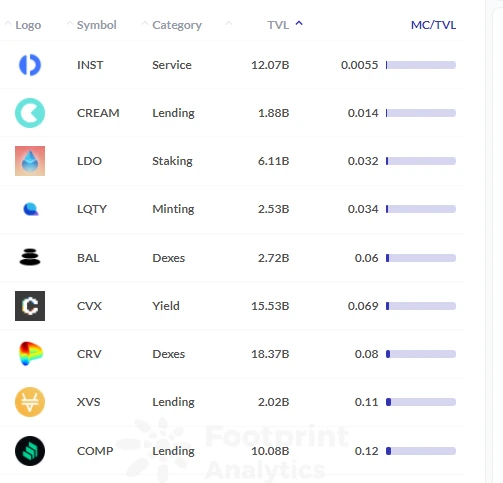Click the COMP symbol label
503x483 pixels.
coord(95,451)
